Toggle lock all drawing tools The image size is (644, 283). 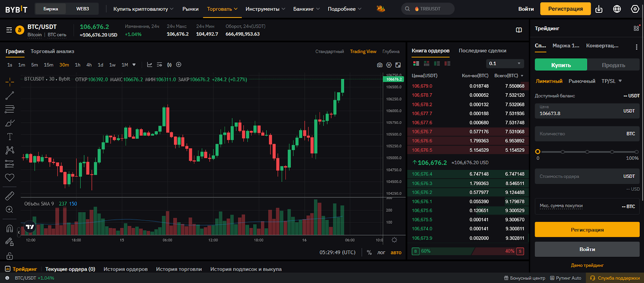click(9, 256)
